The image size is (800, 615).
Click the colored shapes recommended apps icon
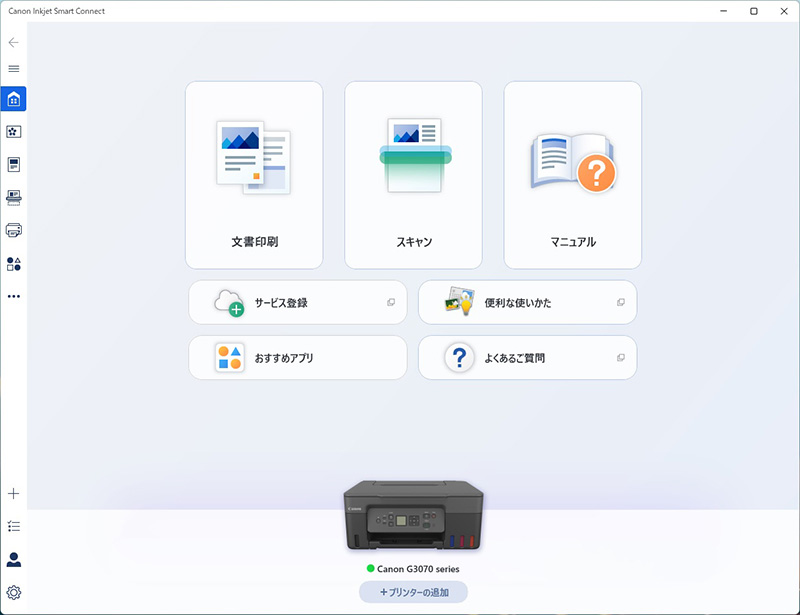click(230, 357)
